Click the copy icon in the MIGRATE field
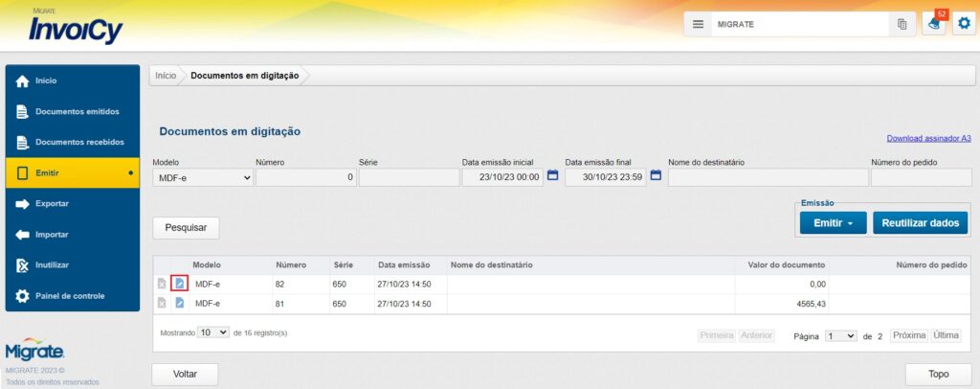The width and height of the screenshot is (980, 389). coord(902,24)
